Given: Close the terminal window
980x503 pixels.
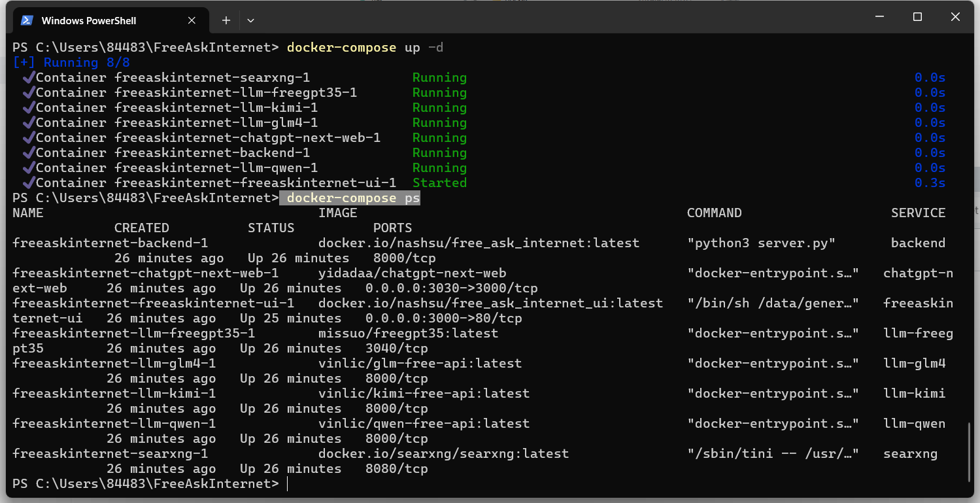Looking at the screenshot, I should point(955,18).
